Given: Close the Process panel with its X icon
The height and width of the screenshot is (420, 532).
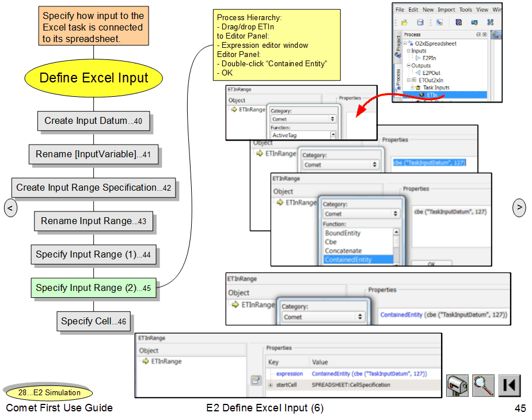Looking at the screenshot, I should pyautogui.click(x=485, y=35).
